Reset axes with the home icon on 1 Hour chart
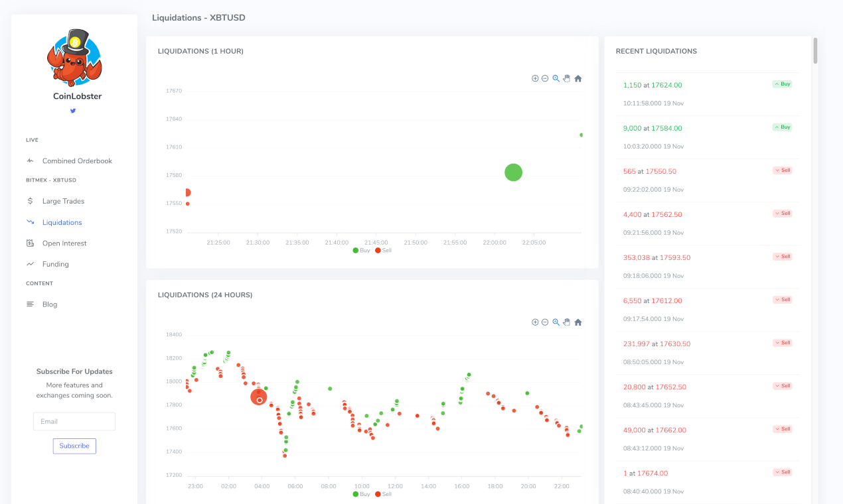Screen dimensions: 843x504 577,78
